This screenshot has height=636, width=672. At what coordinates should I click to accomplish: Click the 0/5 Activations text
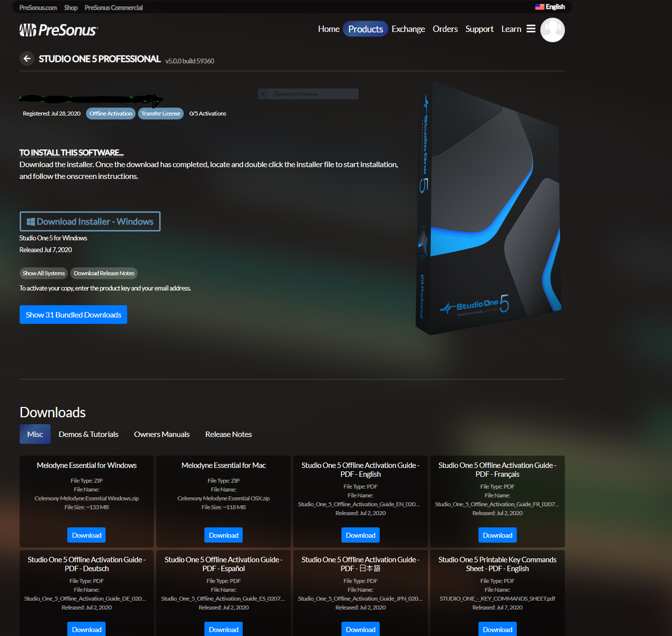[x=208, y=114]
